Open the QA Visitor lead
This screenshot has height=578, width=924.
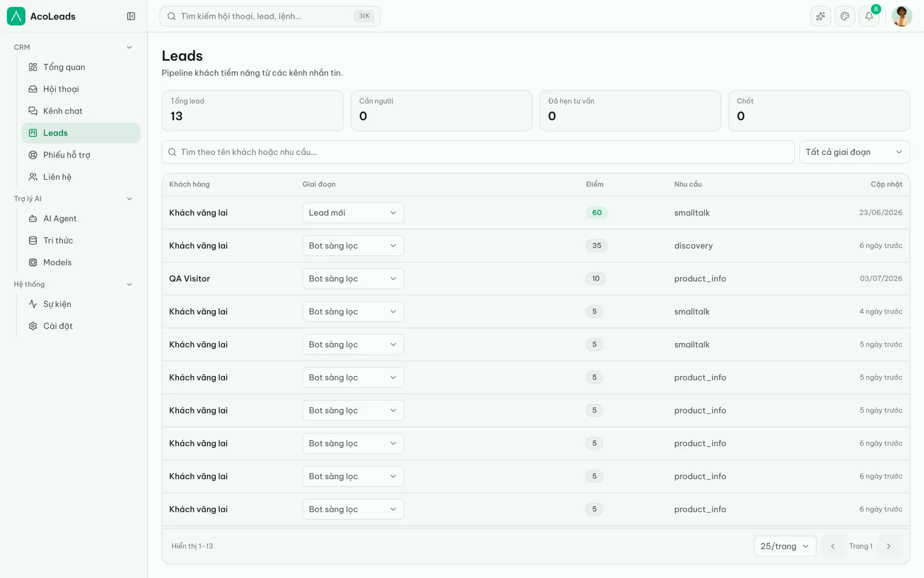(x=189, y=278)
